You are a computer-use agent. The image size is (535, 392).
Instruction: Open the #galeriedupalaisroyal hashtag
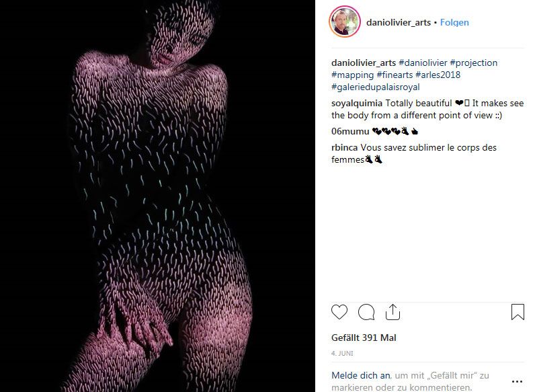pos(375,87)
